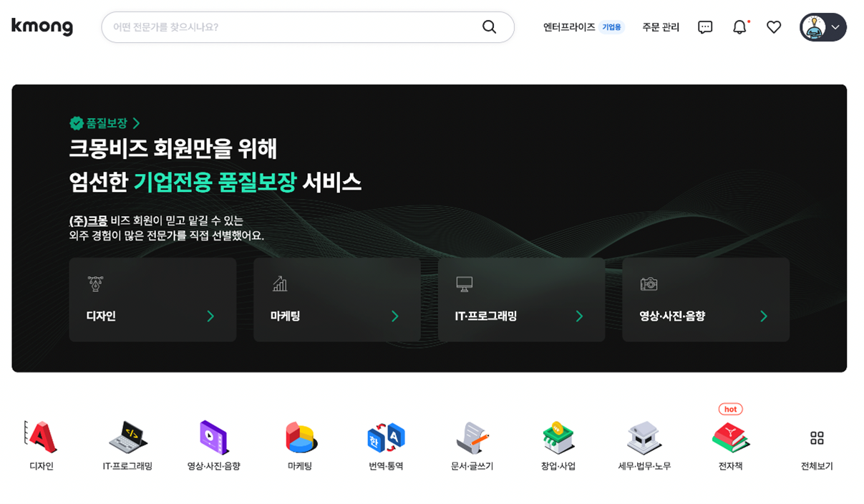Expand the profile account dropdown
The width and height of the screenshot is (864, 504).
point(822,26)
